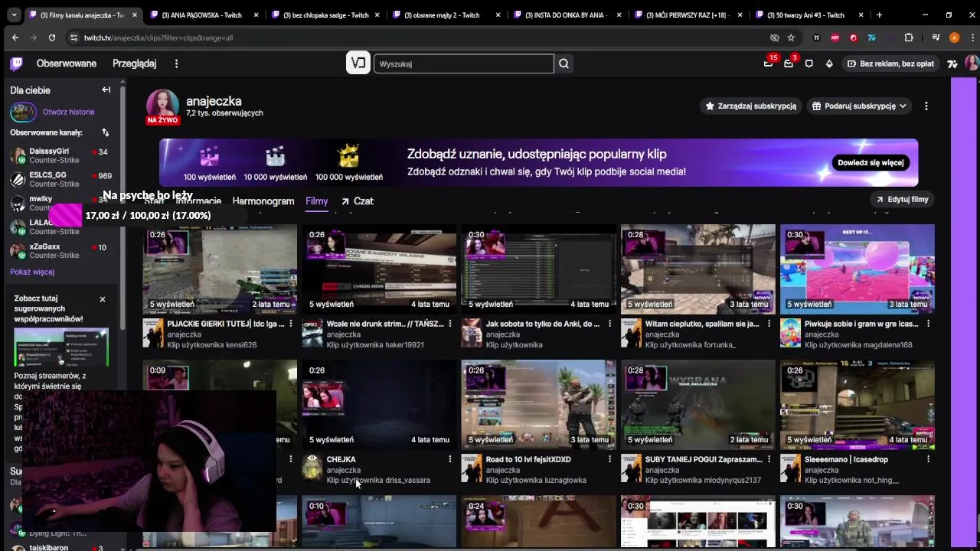Image resolution: width=980 pixels, height=551 pixels.
Task: Switch to the Filmy tab
Action: click(316, 201)
